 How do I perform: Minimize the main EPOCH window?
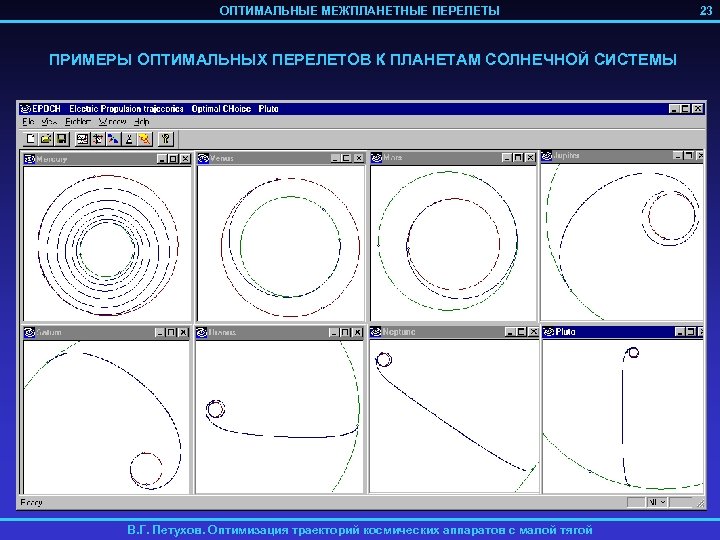tap(674, 109)
